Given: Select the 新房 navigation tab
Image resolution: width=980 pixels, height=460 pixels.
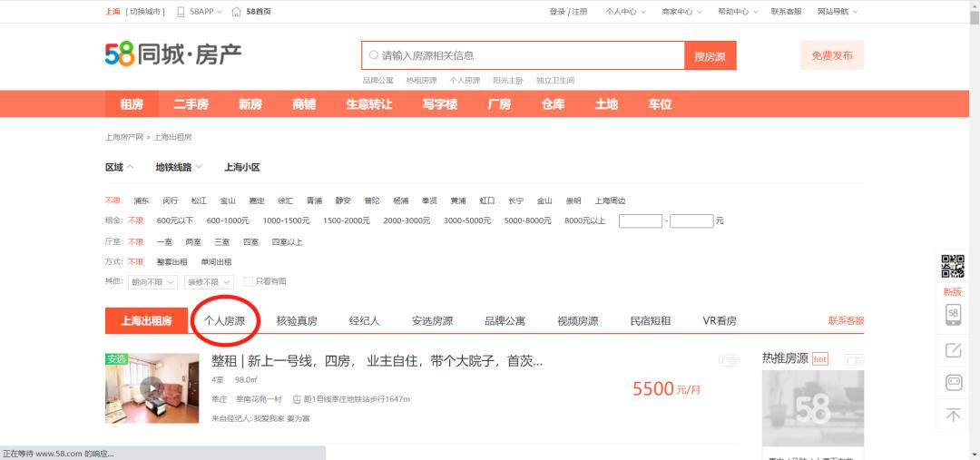Looking at the screenshot, I should tap(250, 104).
